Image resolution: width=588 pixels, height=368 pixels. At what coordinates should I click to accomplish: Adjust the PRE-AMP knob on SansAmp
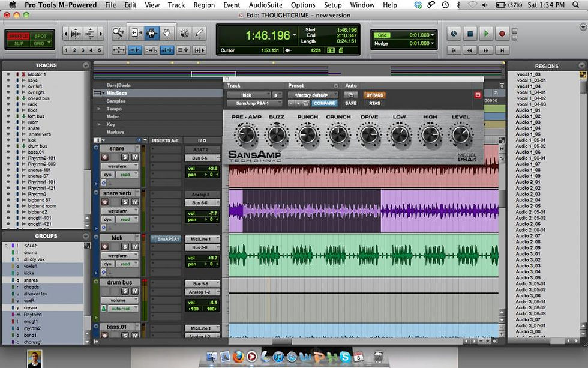(246, 135)
